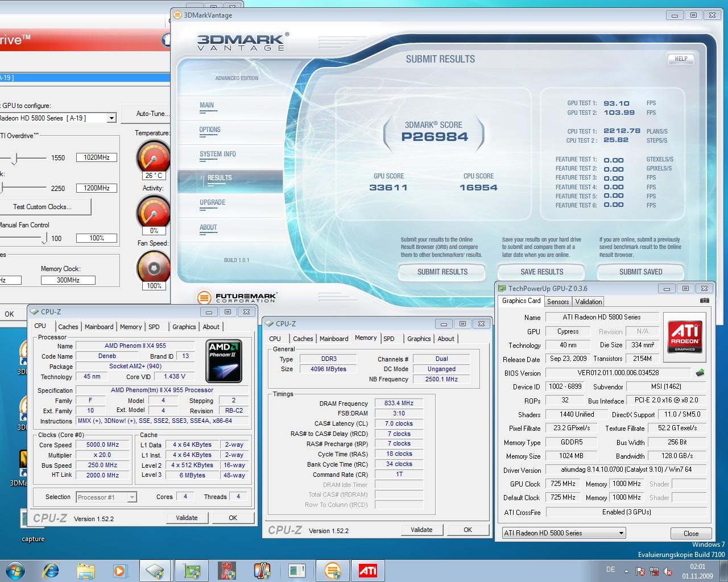Click the volume speaker tray icon
Image resolution: width=728 pixels, height=582 pixels.
668,572
